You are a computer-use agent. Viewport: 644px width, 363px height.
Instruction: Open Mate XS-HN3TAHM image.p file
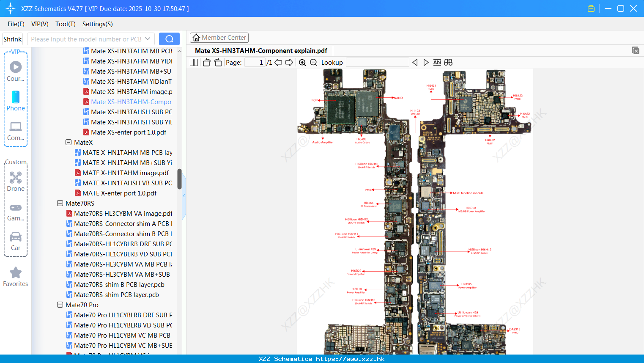coord(127,92)
